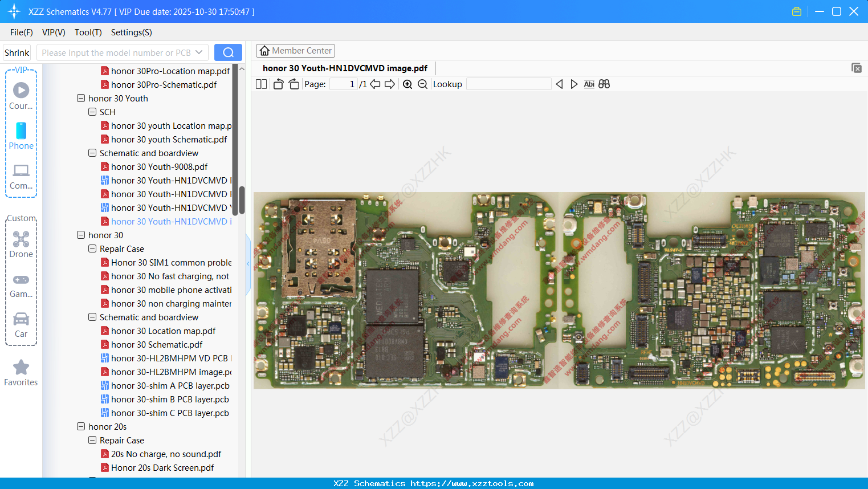This screenshot has height=489, width=868.
Task: Go to previous page arrow
Action: [x=375, y=84]
